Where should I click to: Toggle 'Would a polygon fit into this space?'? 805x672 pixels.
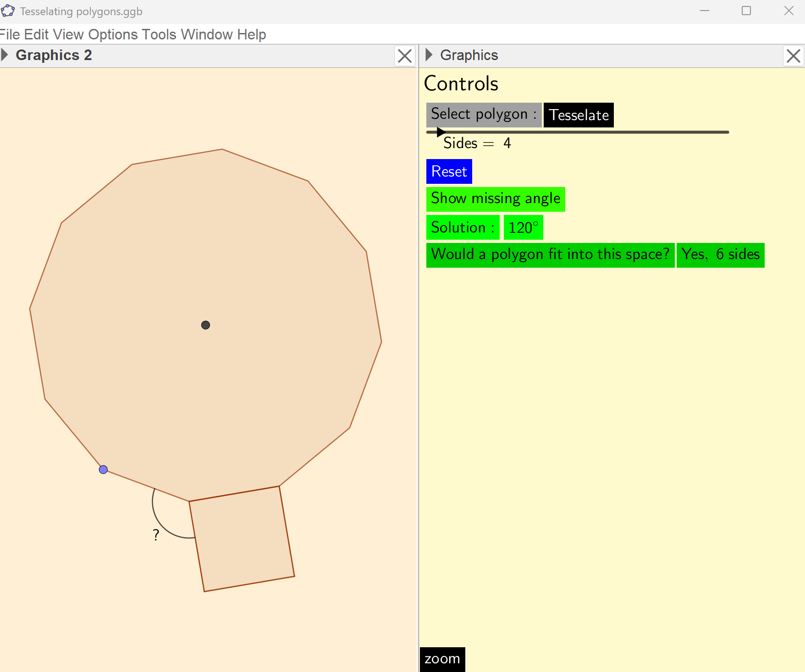coord(550,255)
